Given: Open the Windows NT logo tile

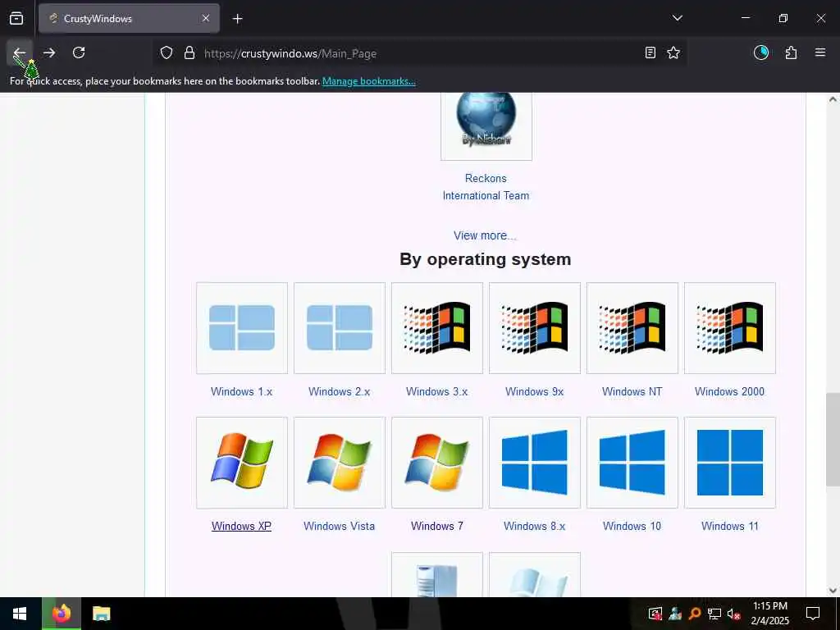Looking at the screenshot, I should (632, 328).
